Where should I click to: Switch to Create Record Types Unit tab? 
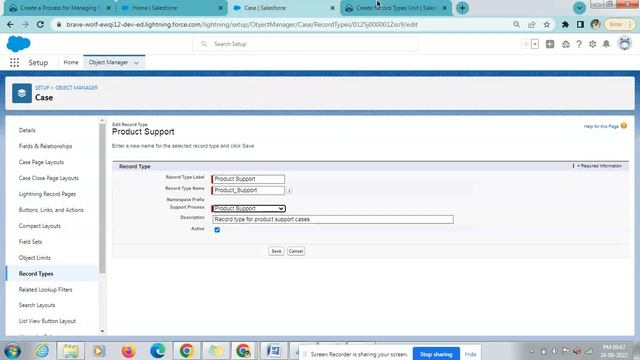(x=396, y=8)
